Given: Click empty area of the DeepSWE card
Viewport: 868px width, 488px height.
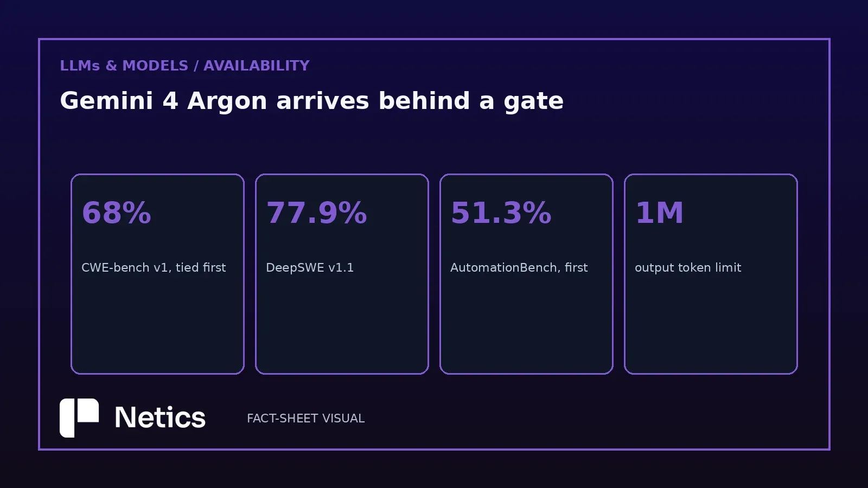Looking at the screenshot, I should click(x=342, y=325).
